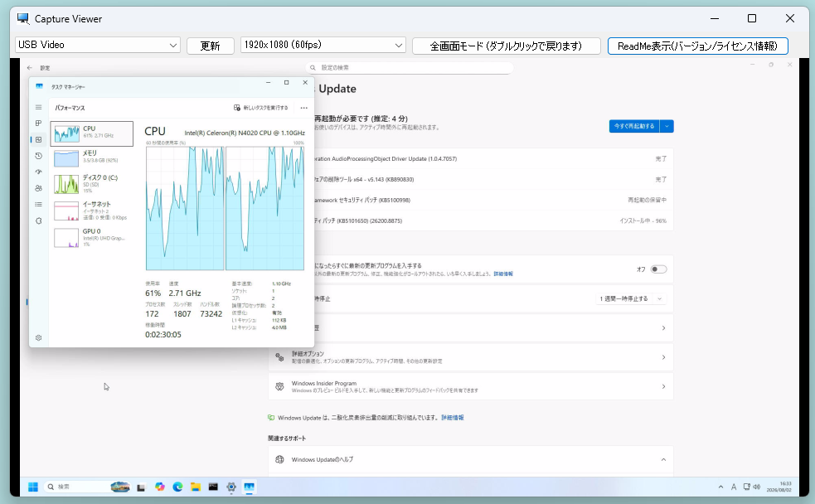815x504 pixels.
Task: Open Task Manager Details page icon
Action: pos(38,204)
